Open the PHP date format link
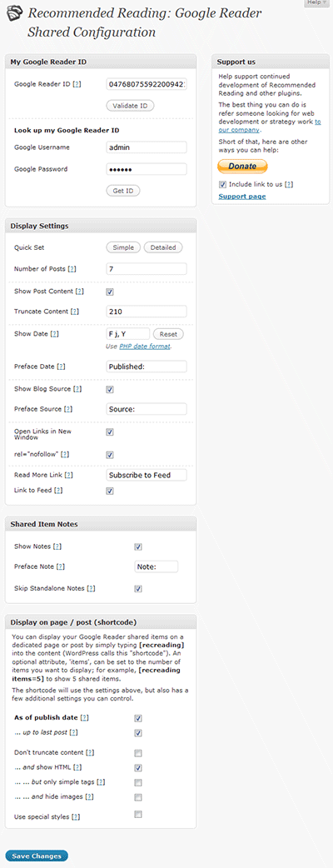This screenshot has height=868, width=333. pos(145,347)
